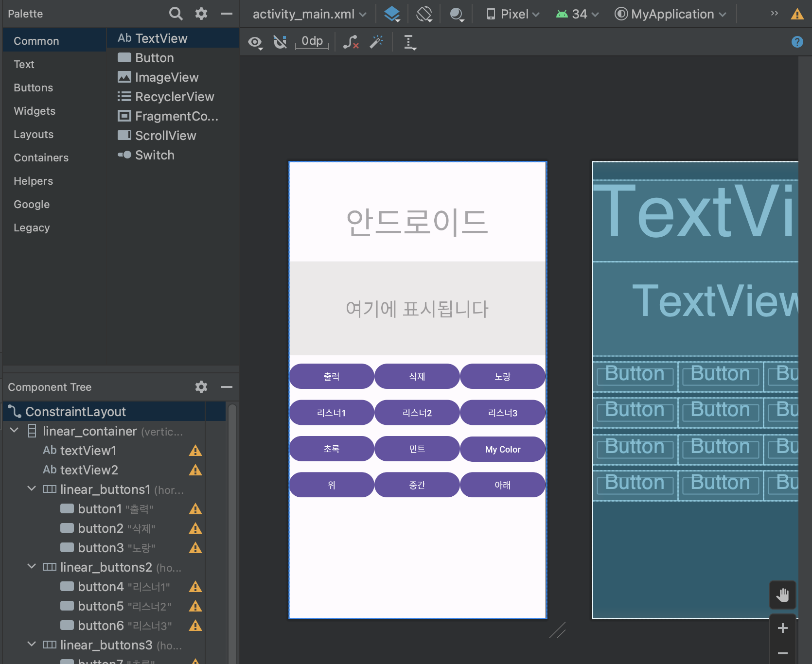Open the Palette search
The image size is (812, 664).
click(x=176, y=14)
